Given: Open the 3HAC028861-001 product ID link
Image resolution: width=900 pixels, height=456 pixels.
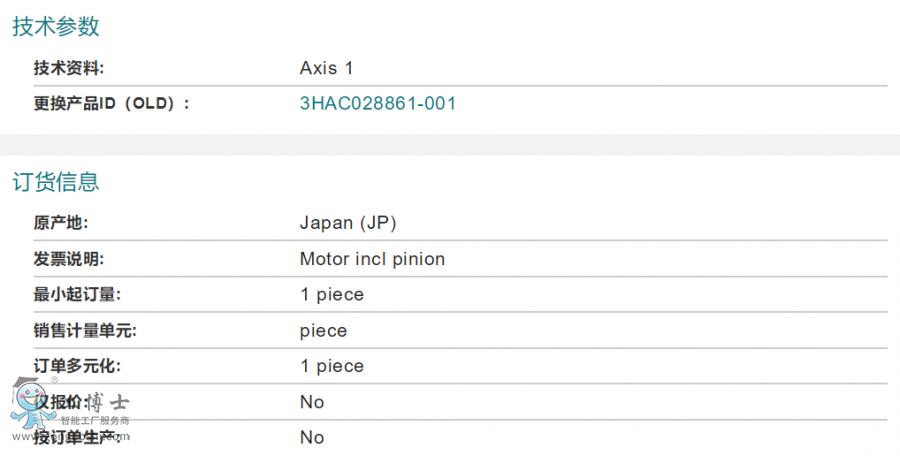Looking at the screenshot, I should (378, 103).
